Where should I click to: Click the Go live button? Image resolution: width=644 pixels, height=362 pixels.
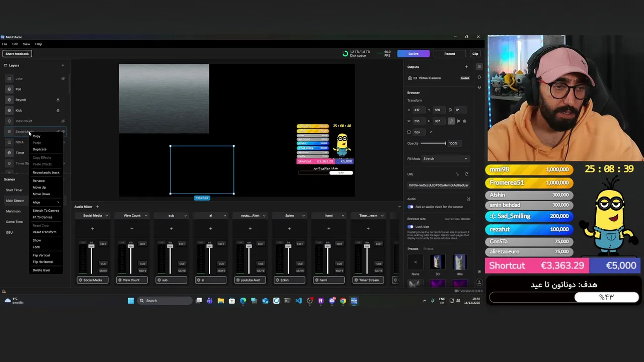pyautogui.click(x=413, y=54)
